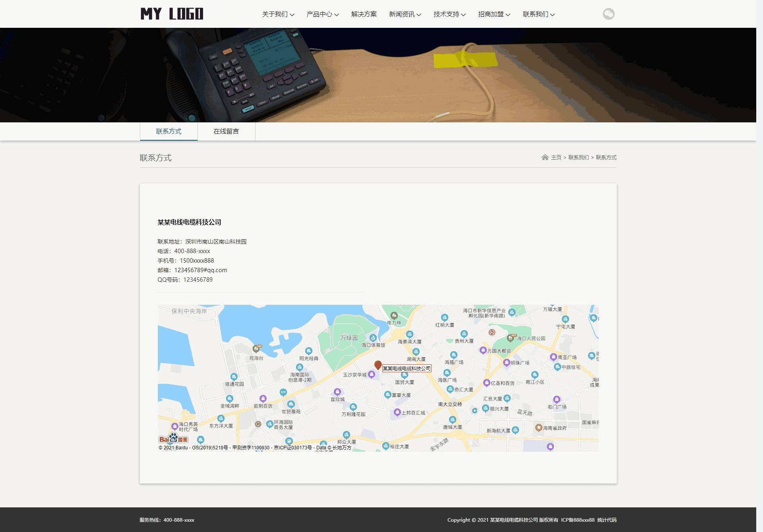
Task: Click 贵州大厦 map marker icon
Action: tap(464, 334)
